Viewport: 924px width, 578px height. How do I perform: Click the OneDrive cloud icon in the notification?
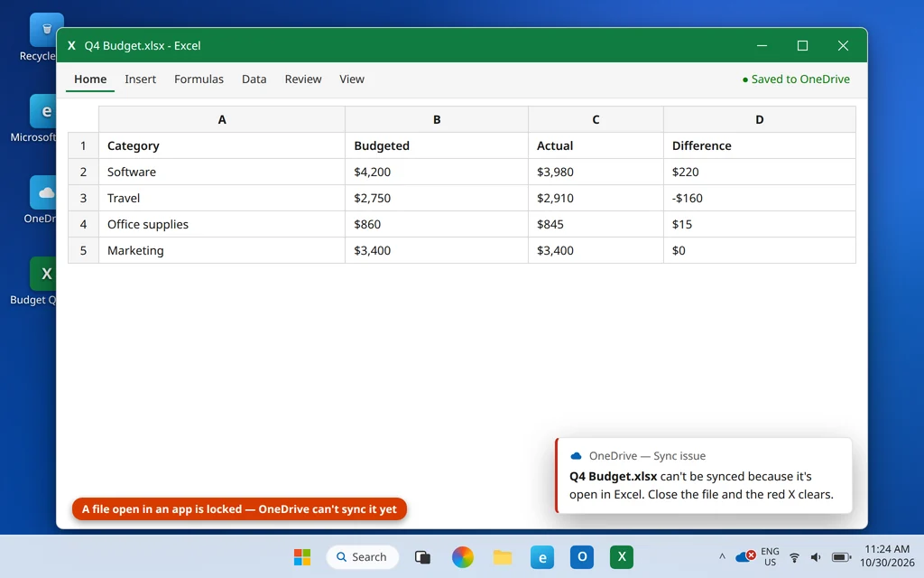click(x=576, y=456)
